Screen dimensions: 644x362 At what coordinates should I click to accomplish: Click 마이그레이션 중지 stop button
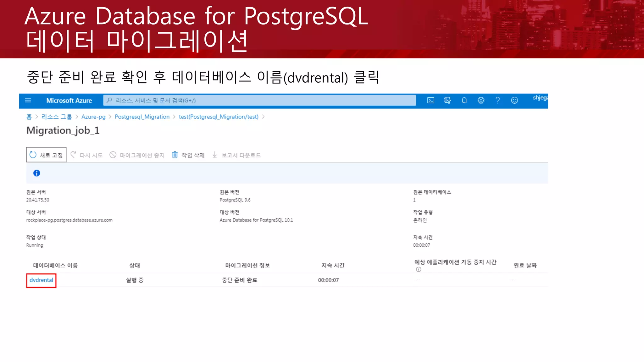pos(137,155)
